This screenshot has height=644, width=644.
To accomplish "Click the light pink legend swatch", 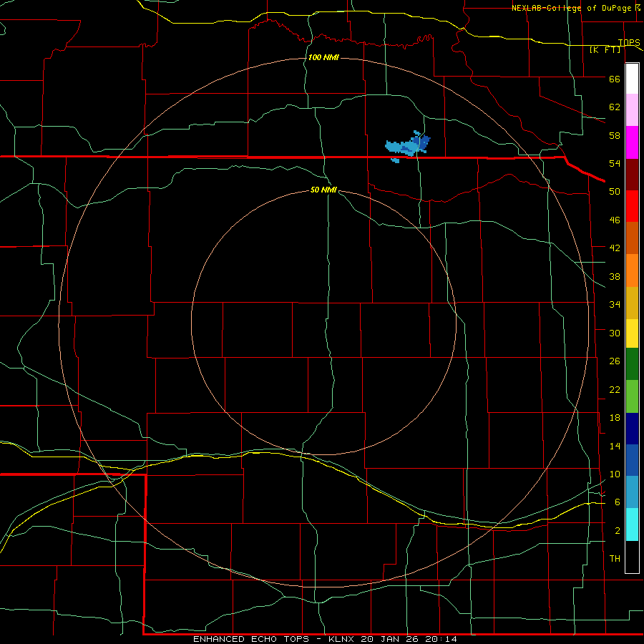I will 632,110.
